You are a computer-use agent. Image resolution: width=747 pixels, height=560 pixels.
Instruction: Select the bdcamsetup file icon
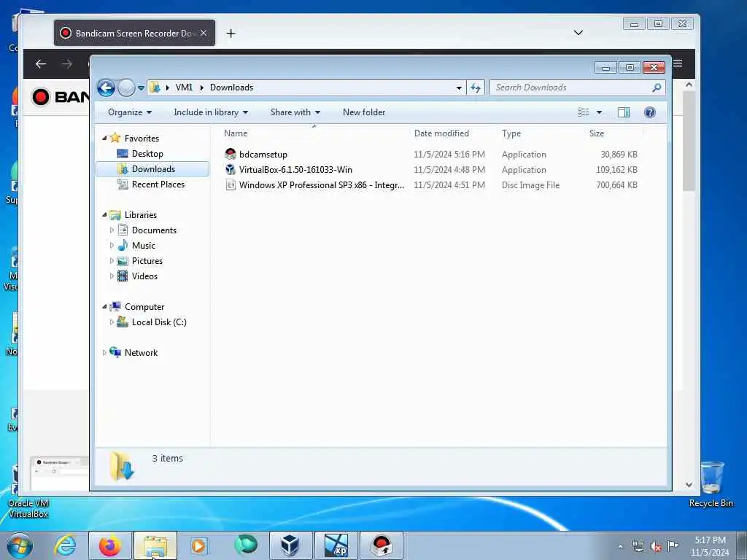coord(231,154)
